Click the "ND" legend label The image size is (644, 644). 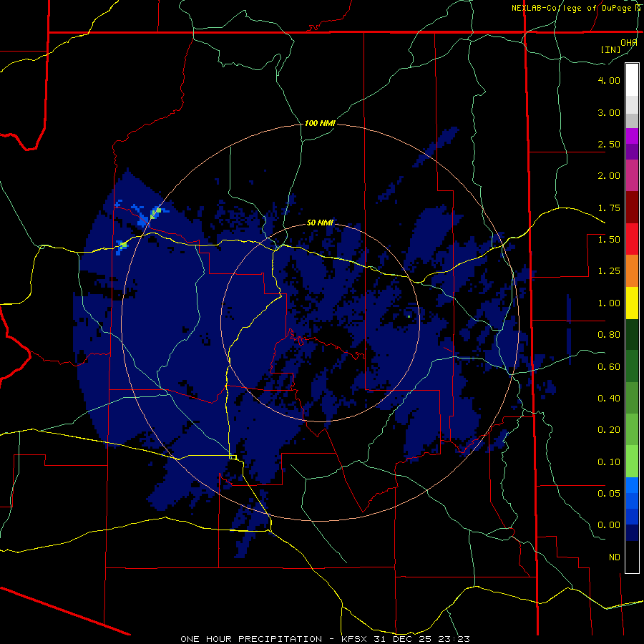click(615, 557)
